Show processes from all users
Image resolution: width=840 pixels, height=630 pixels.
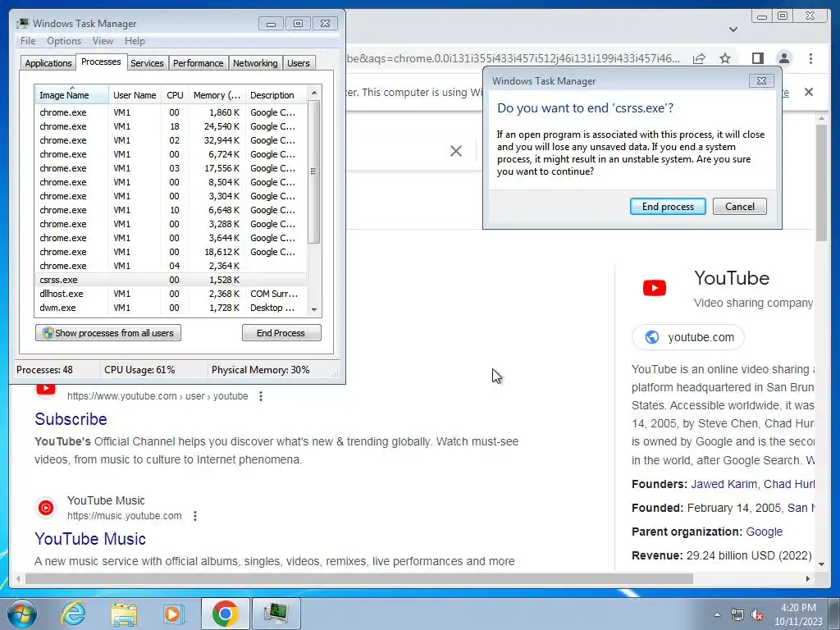[x=108, y=333]
